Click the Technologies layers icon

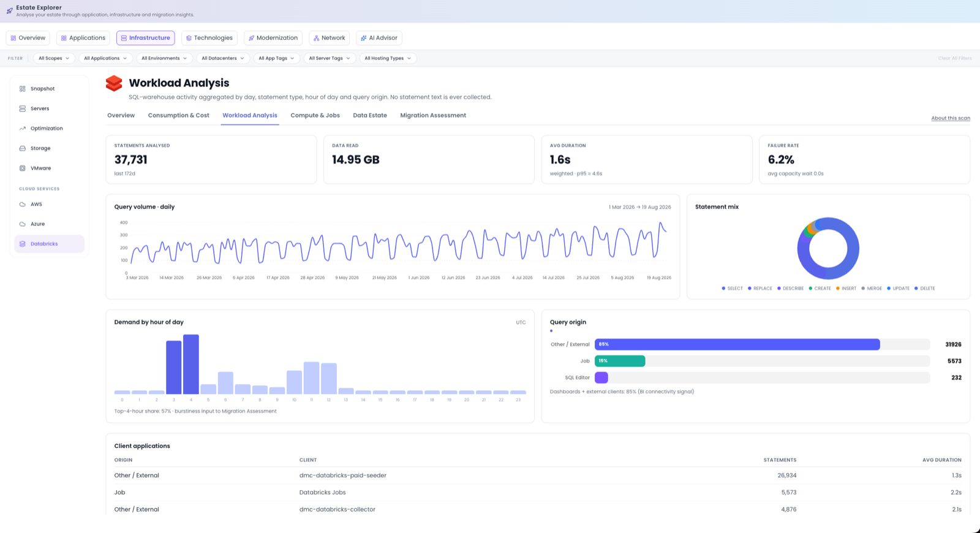[x=189, y=38]
